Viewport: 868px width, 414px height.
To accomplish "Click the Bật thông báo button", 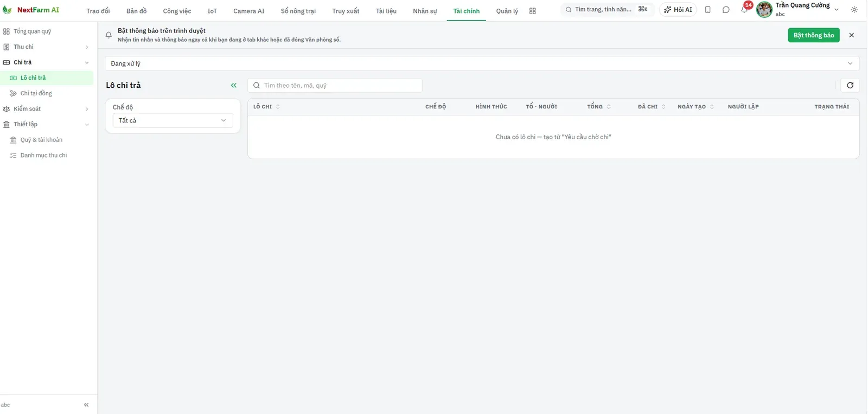I will (x=814, y=35).
